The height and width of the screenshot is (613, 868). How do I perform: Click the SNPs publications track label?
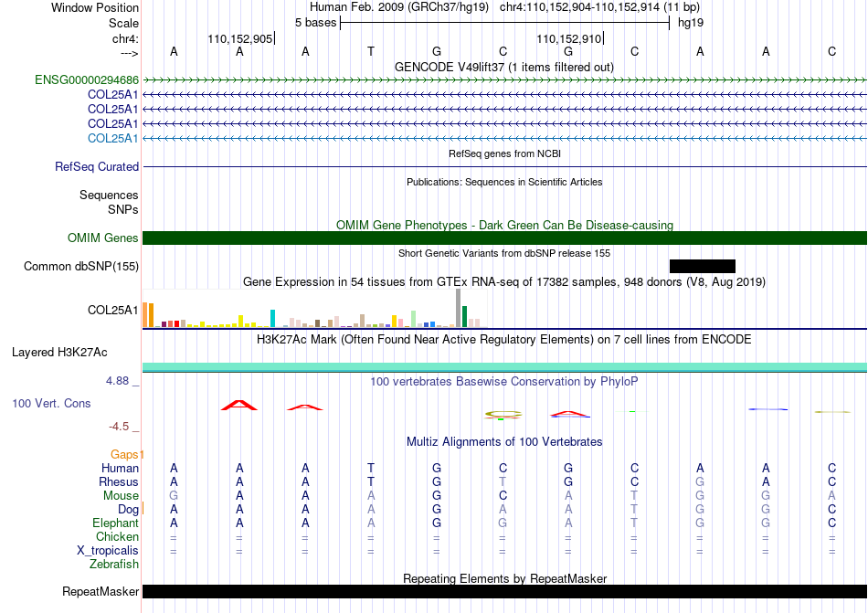point(123,210)
